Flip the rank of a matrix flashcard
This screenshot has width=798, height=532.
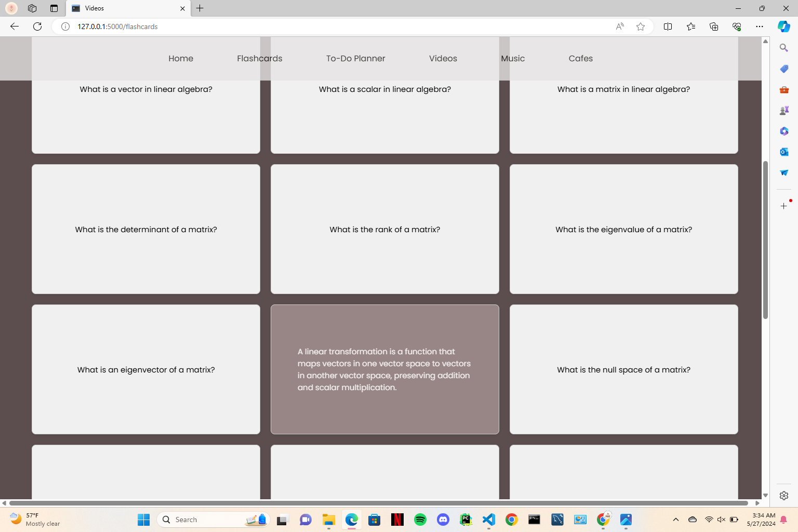point(385,229)
